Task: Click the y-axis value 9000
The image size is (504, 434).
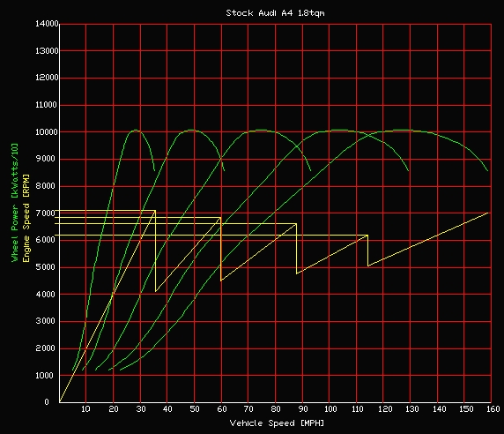Action: click(x=45, y=159)
